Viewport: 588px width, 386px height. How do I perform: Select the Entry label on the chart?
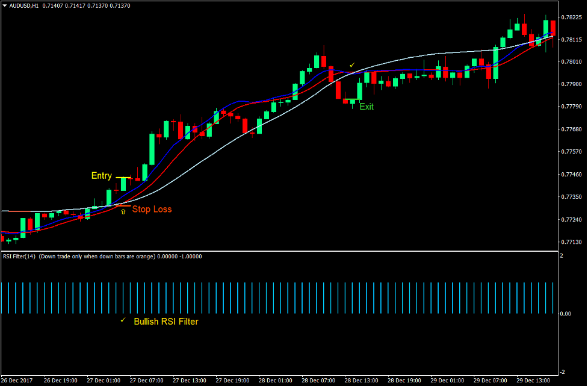click(x=102, y=175)
